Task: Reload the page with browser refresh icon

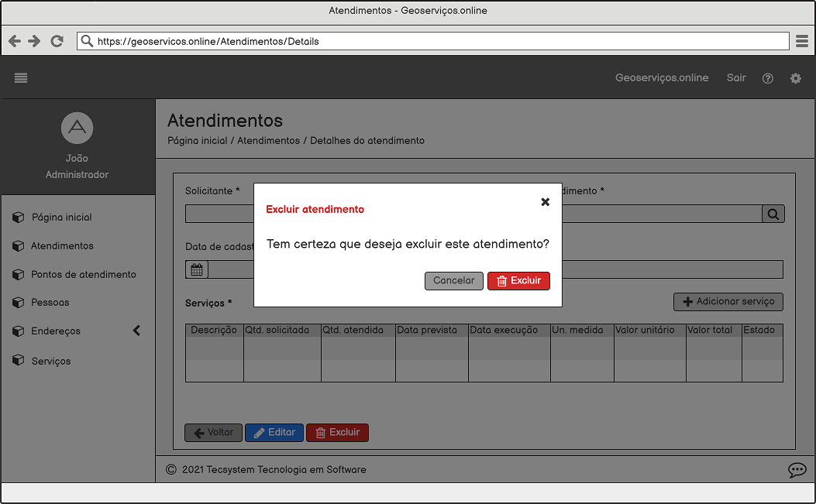Action: pos(57,42)
